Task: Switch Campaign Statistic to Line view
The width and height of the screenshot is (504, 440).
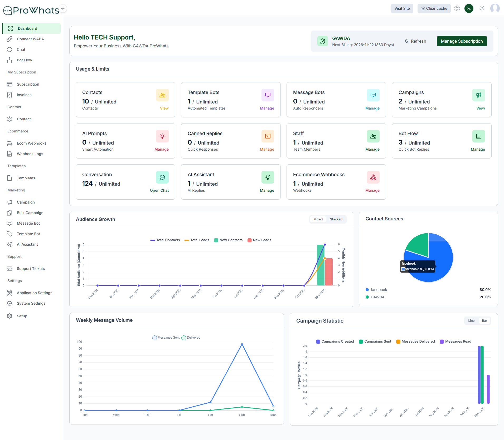Action: coord(471,321)
